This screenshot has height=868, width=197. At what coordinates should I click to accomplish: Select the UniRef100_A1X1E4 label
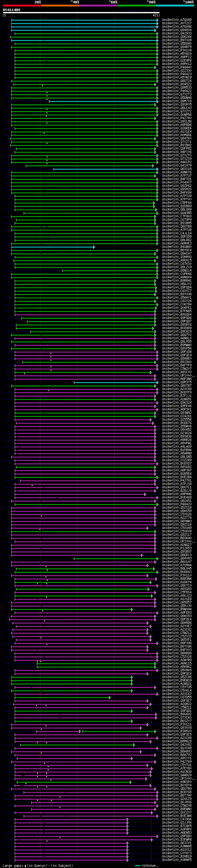click(177, 132)
